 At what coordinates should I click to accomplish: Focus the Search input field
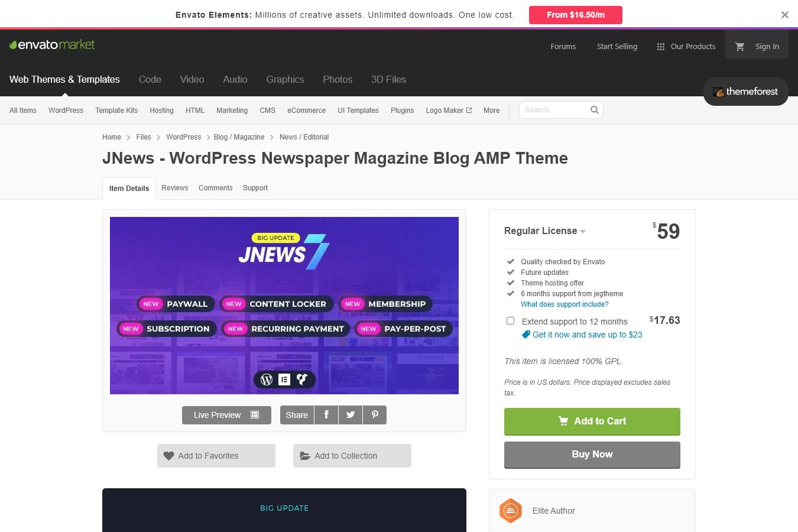(556, 110)
